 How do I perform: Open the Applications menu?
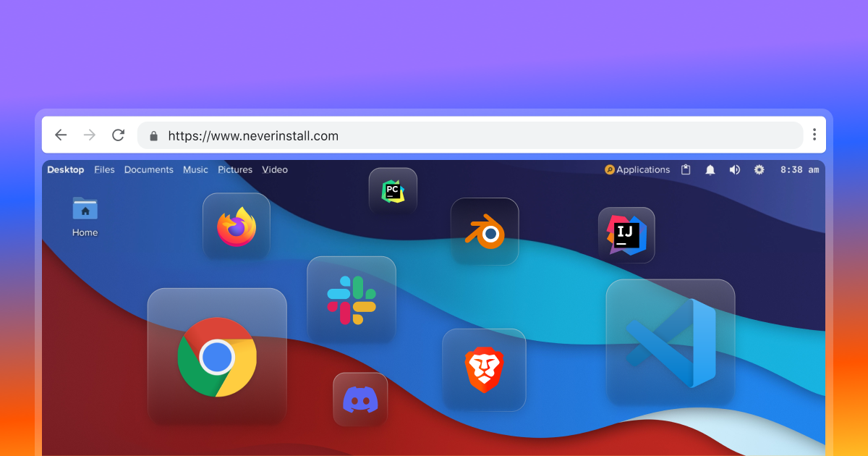pyautogui.click(x=637, y=169)
